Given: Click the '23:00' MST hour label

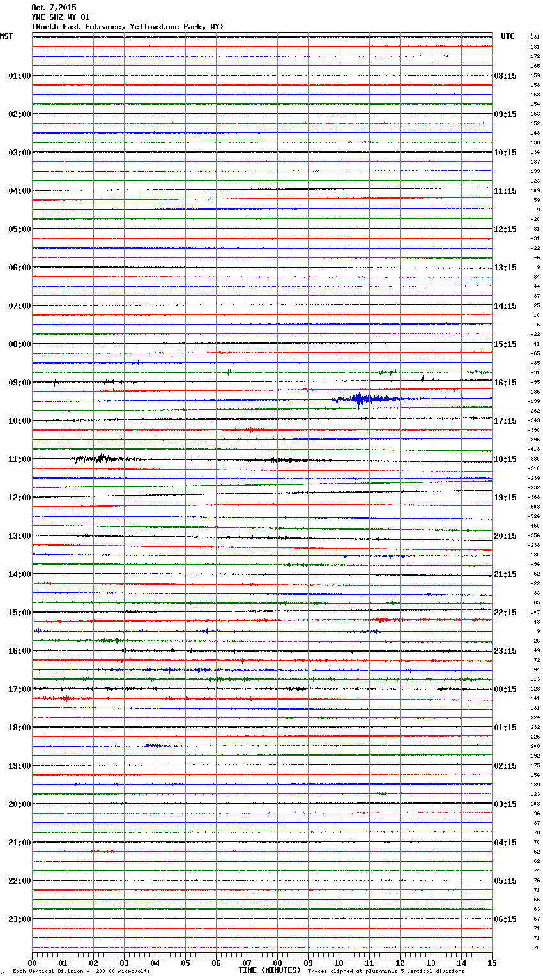Looking at the screenshot, I should 19,919.
